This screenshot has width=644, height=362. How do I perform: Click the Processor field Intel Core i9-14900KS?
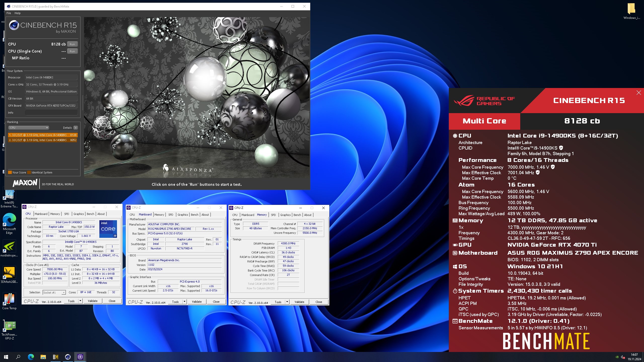51,77
